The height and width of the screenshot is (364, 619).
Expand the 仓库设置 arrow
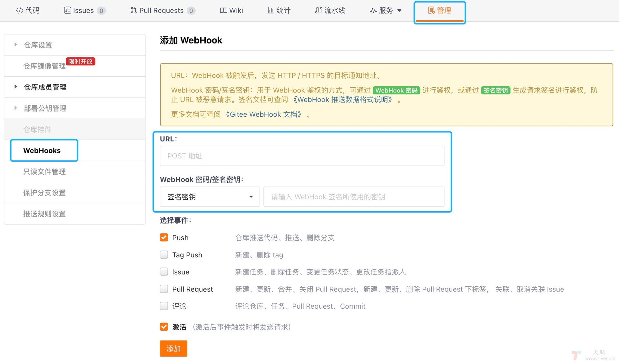tap(15, 44)
